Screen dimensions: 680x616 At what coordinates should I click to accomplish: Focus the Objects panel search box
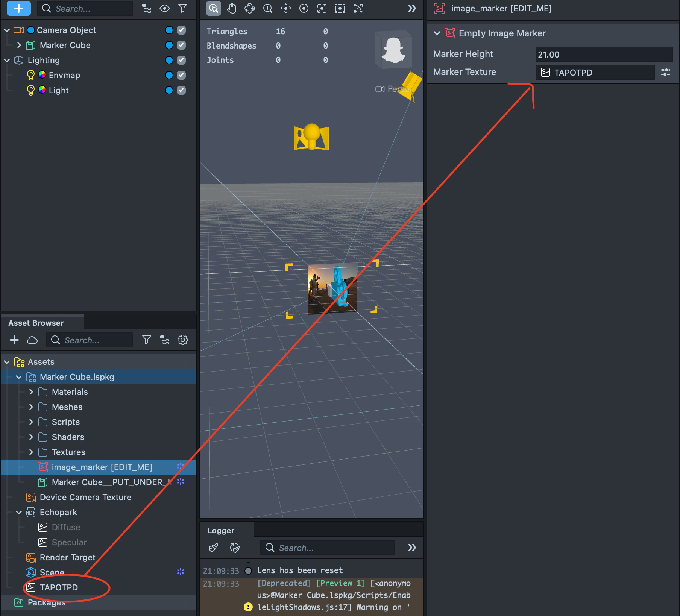(85, 8)
